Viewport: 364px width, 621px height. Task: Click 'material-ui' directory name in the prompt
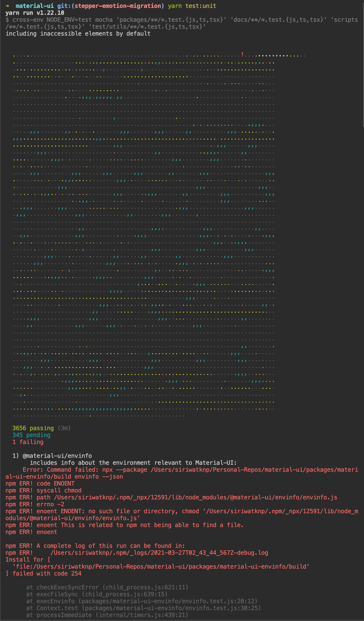[35, 6]
